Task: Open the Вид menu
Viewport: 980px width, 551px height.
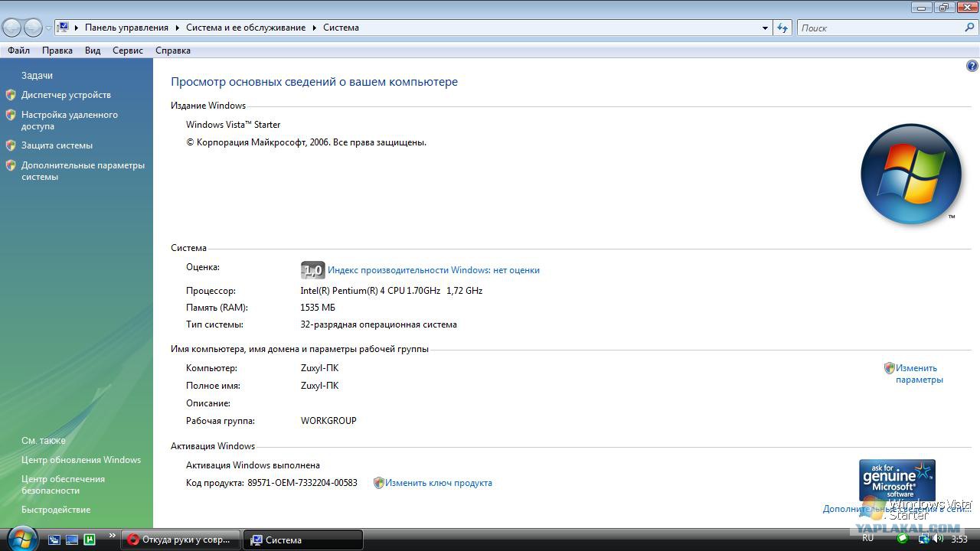Action: point(93,51)
